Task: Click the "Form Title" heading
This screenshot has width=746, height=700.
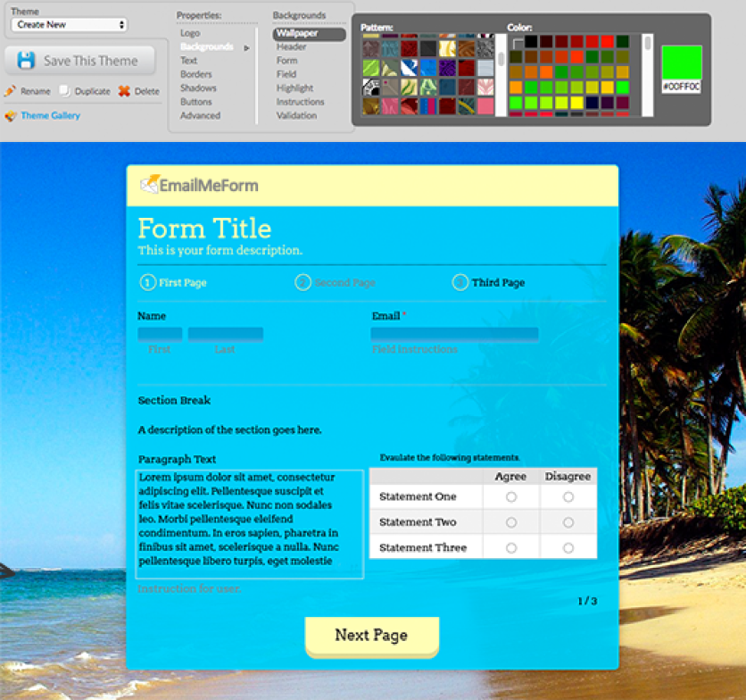Action: [x=204, y=229]
